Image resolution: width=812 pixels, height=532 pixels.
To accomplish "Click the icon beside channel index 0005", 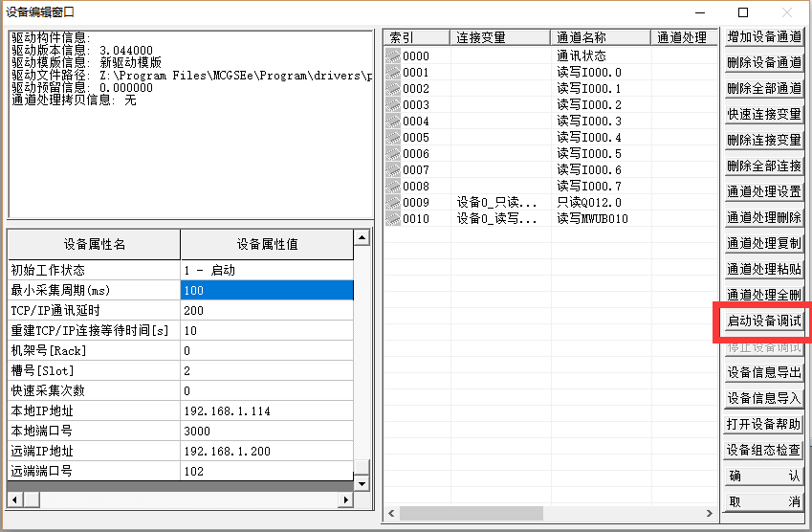I will (393, 138).
